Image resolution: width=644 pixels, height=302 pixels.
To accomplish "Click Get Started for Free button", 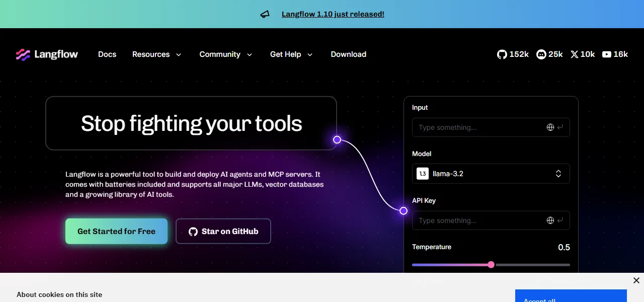I will pos(116,232).
